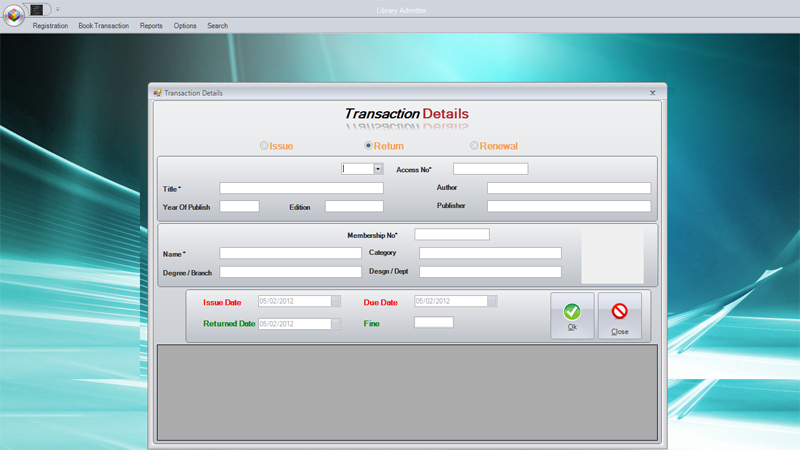Click the Access No input field

(x=490, y=169)
